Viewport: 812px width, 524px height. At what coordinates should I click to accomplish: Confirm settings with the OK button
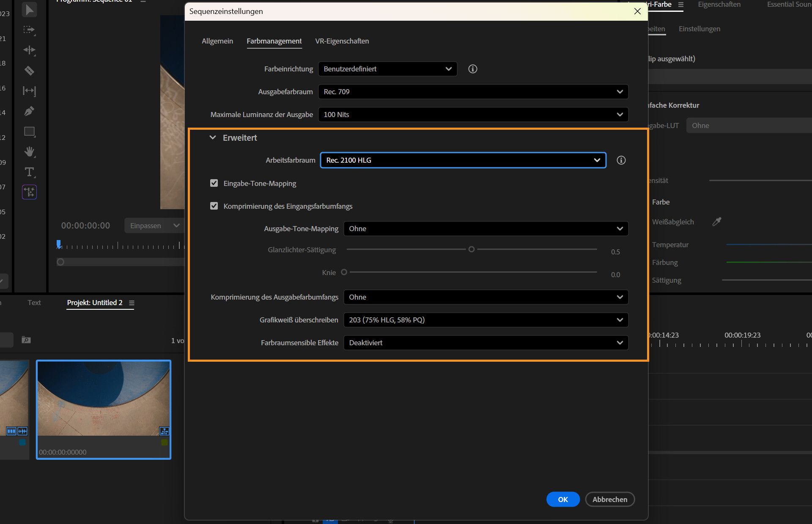point(563,499)
